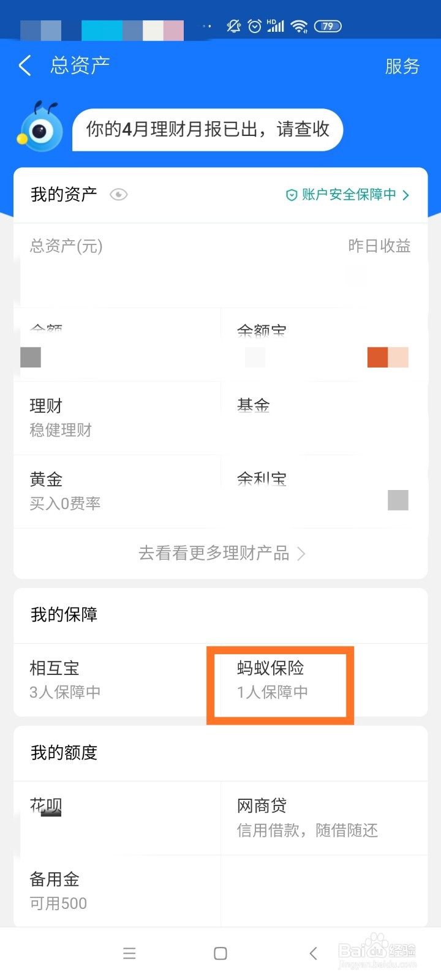Open the 黄金 gold product item
The width and height of the screenshot is (441, 980).
click(x=65, y=491)
